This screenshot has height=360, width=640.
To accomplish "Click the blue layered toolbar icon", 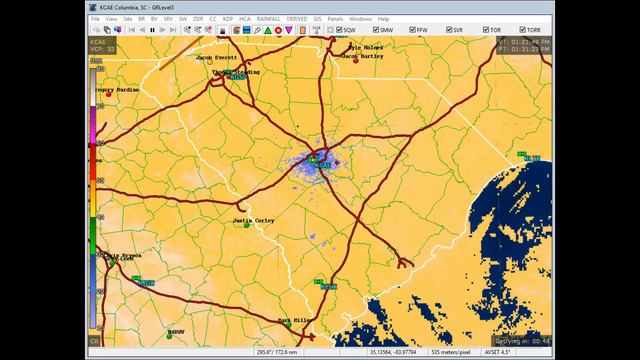I will coord(247,30).
